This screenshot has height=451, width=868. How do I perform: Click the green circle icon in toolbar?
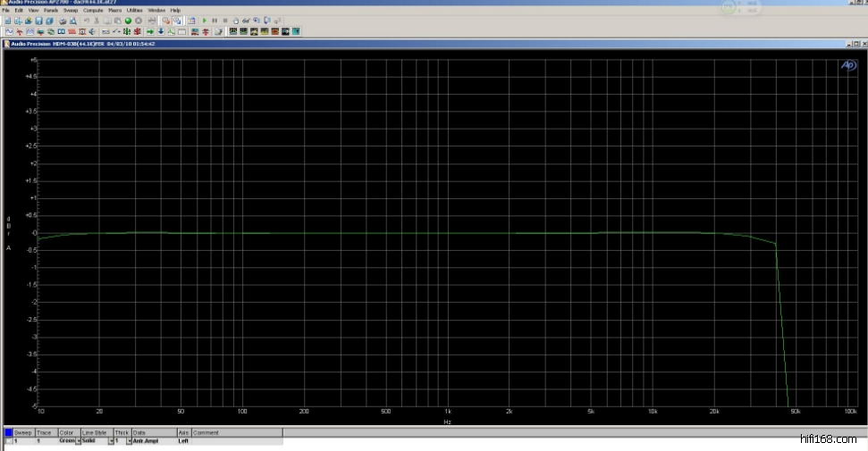[x=128, y=21]
